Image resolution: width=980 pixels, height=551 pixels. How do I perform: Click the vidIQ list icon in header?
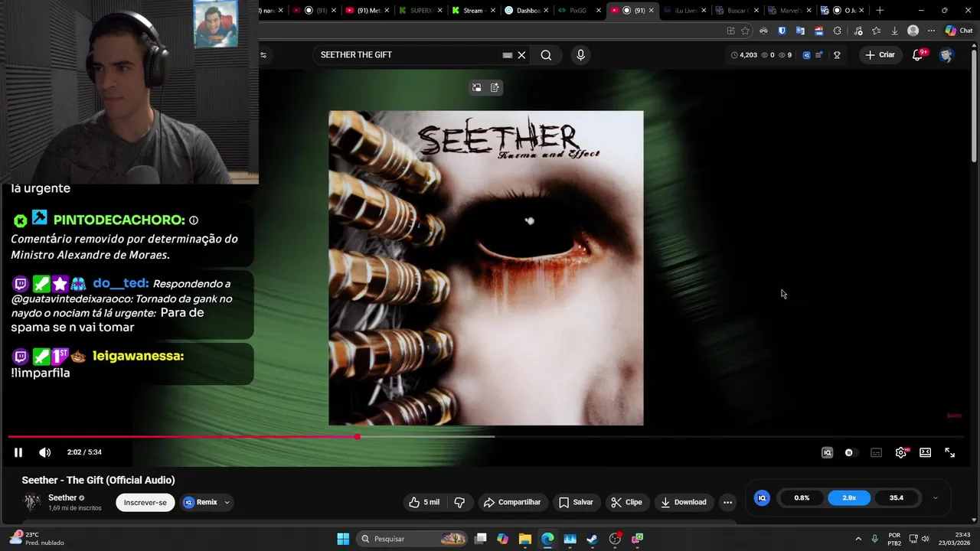click(x=819, y=55)
